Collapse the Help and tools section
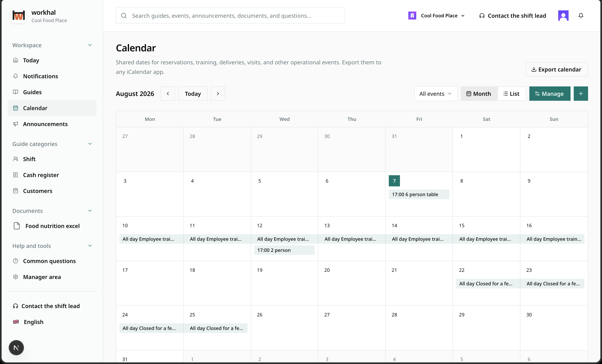The image size is (602, 364). 90,246
